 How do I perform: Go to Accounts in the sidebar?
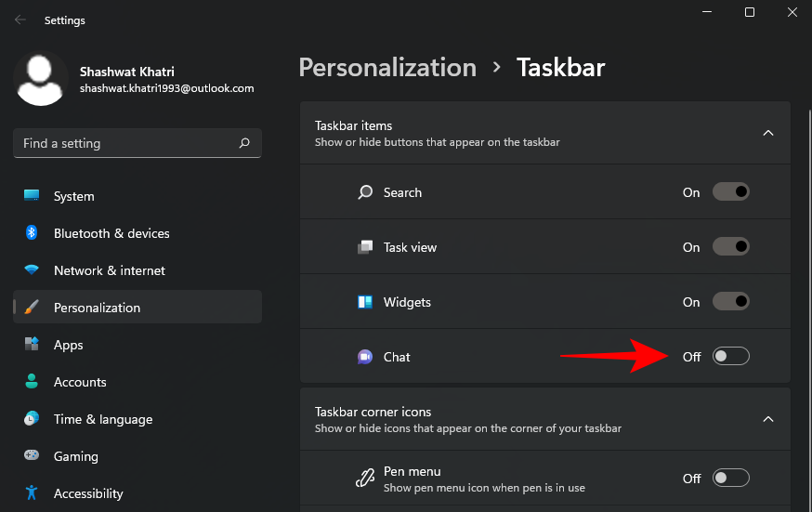click(x=80, y=382)
